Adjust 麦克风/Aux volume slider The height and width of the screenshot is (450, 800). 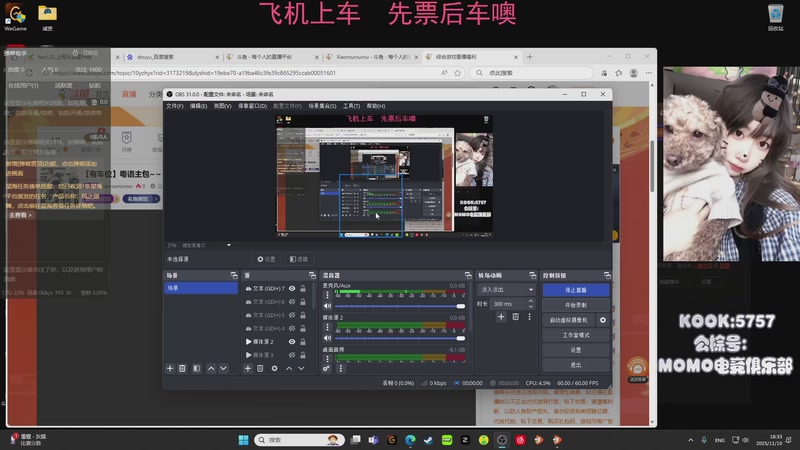(399, 306)
